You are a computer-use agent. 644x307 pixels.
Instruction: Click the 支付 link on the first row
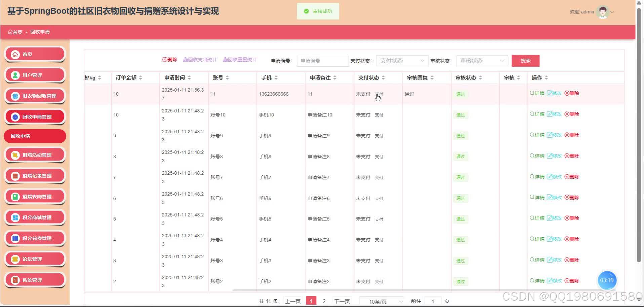(379, 94)
